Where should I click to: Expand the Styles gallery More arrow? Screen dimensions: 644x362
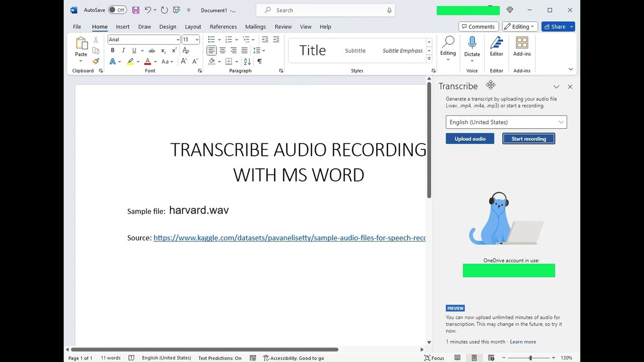(429, 59)
